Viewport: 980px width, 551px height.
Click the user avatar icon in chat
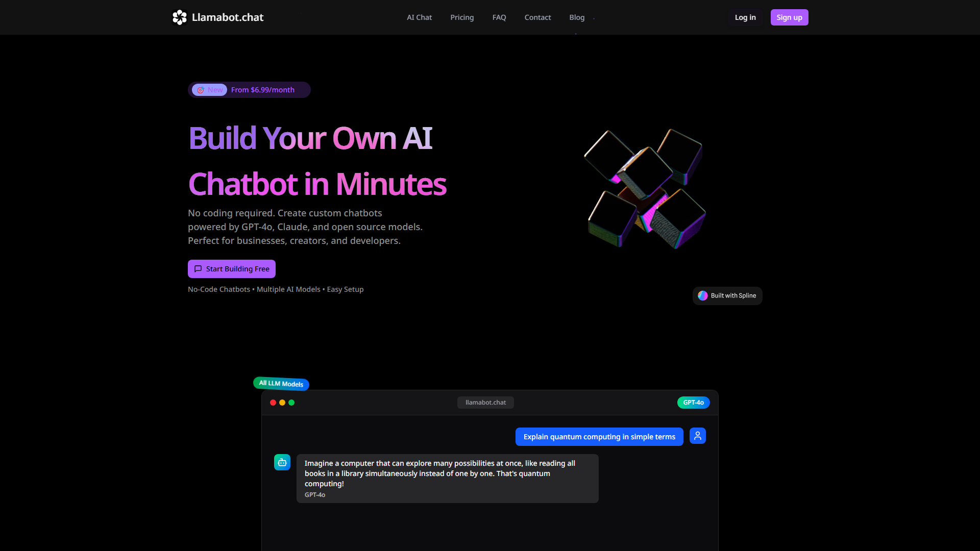point(697,436)
